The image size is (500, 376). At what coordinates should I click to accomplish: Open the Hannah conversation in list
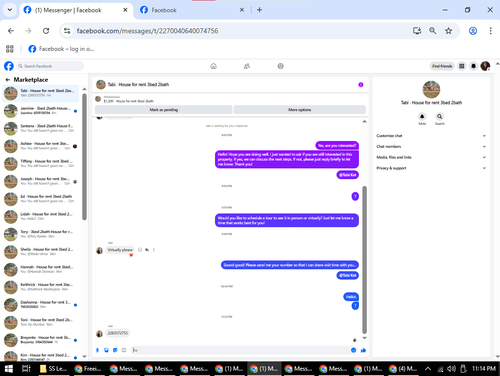point(41,269)
